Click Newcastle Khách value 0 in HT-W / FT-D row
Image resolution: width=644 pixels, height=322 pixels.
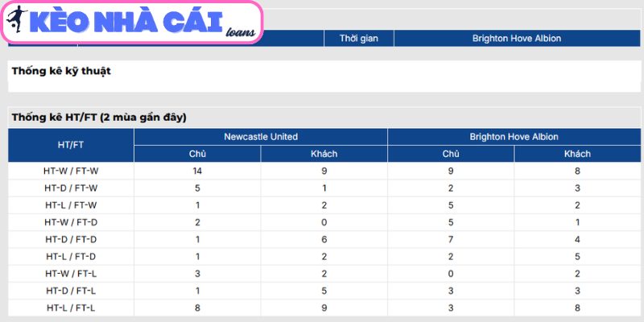tap(324, 222)
